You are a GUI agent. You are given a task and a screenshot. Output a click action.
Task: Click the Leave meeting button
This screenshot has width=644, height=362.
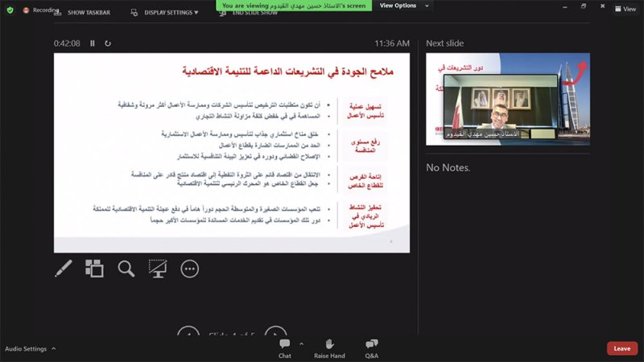(621, 348)
